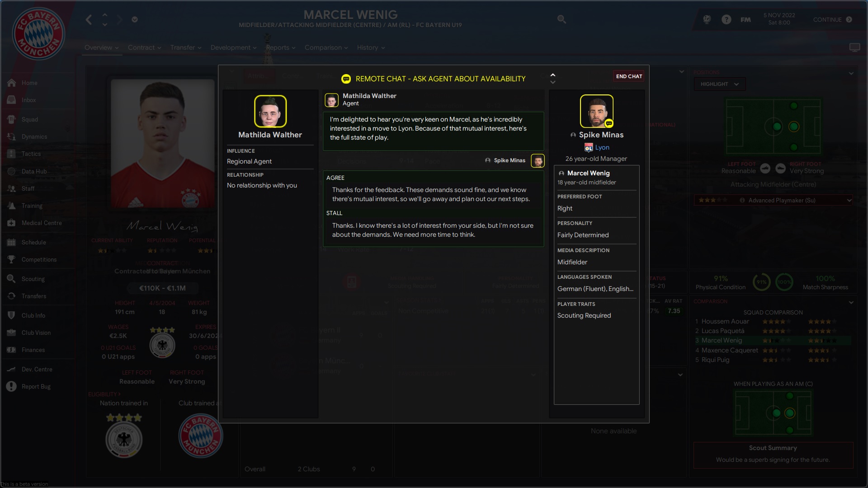Open the Comparison menu
This screenshot has height=488, width=868.
(326, 47)
